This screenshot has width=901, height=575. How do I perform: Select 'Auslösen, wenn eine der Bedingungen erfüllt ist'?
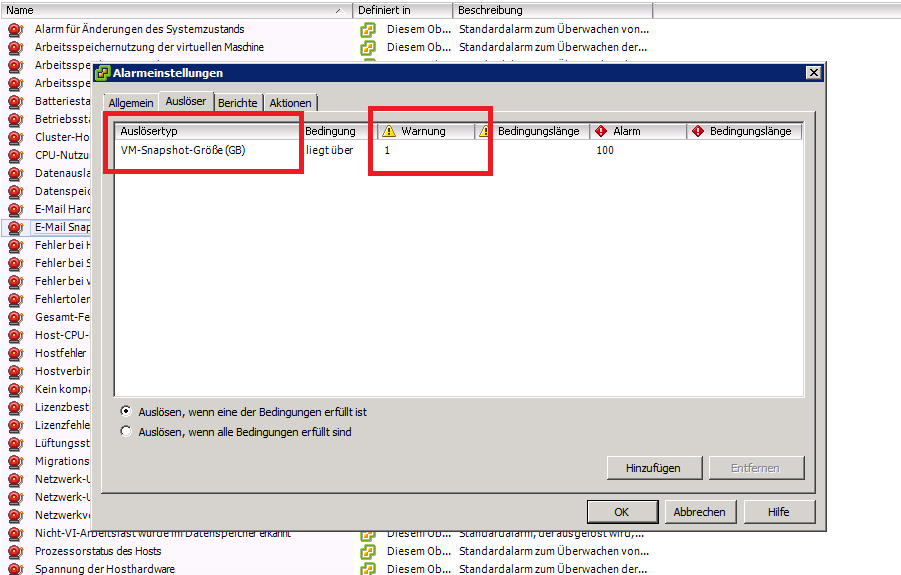point(126,412)
